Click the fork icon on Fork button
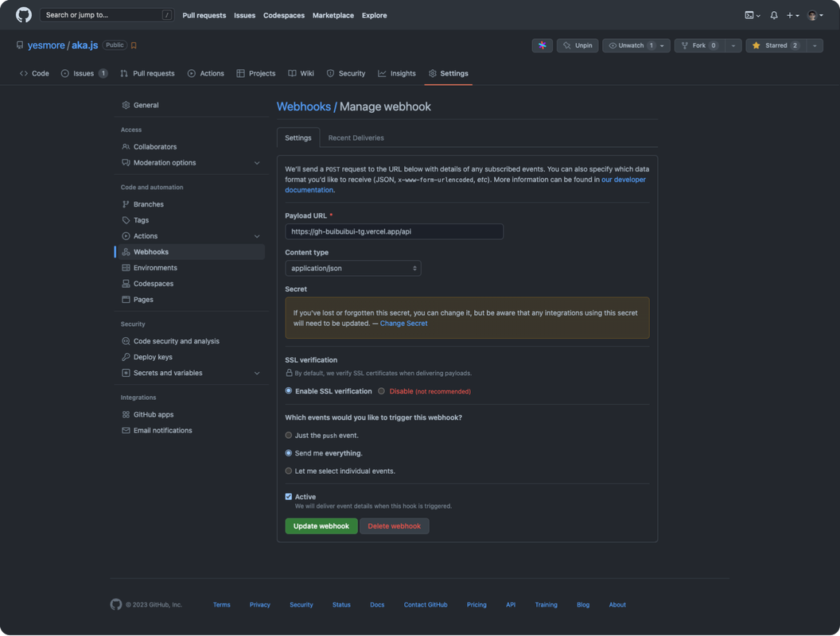This screenshot has width=840, height=636. (x=684, y=45)
